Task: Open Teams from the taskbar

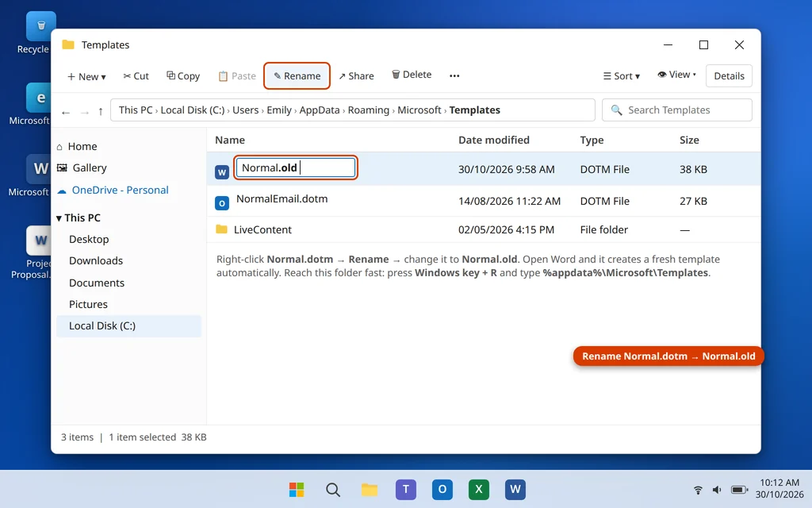Action: click(x=406, y=489)
